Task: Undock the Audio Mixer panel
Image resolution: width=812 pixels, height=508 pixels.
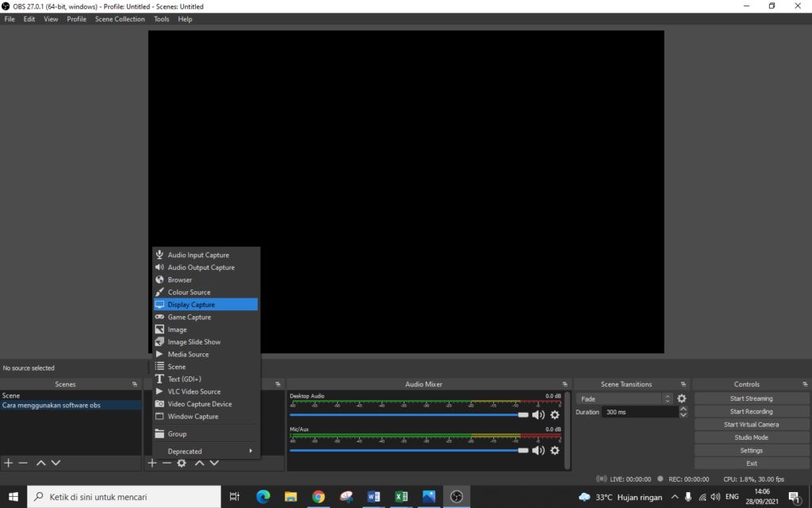Action: pos(565,384)
